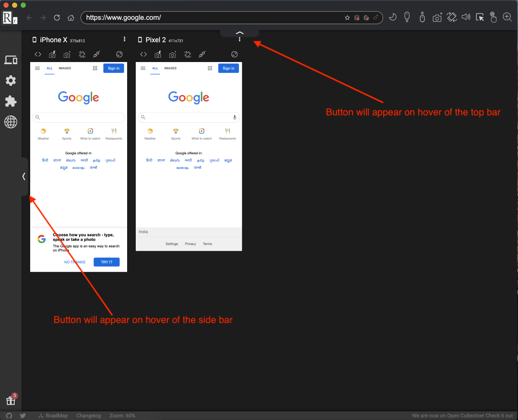Open Pixel 2 three-dot options menu
The height and width of the screenshot is (420, 518).
240,39
